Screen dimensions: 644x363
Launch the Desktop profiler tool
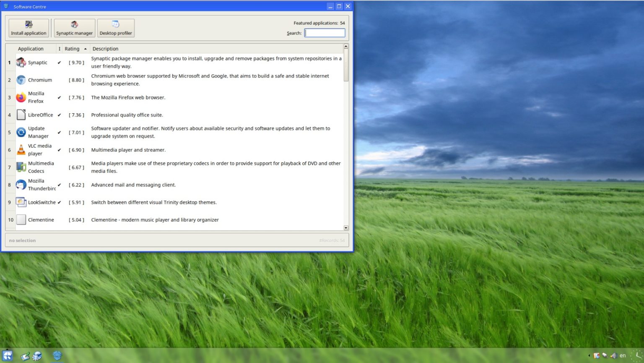coord(116,28)
